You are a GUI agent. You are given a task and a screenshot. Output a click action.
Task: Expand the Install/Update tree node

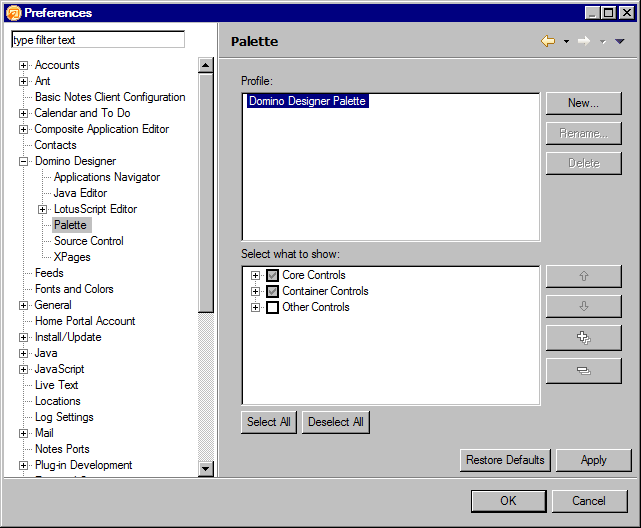(23, 337)
